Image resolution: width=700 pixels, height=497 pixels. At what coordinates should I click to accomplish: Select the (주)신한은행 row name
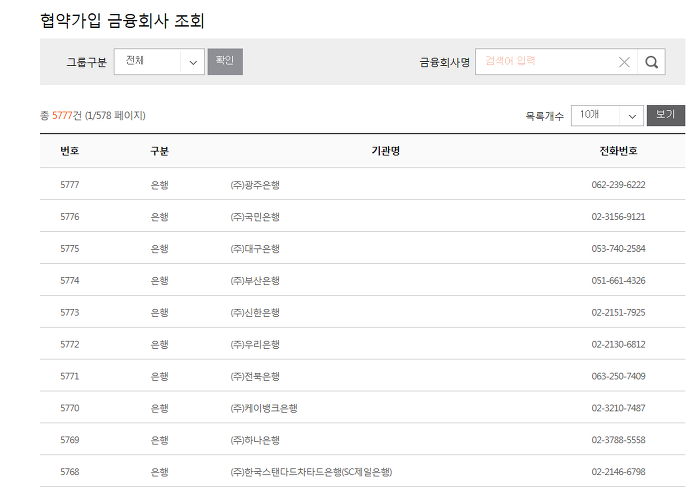click(255, 313)
